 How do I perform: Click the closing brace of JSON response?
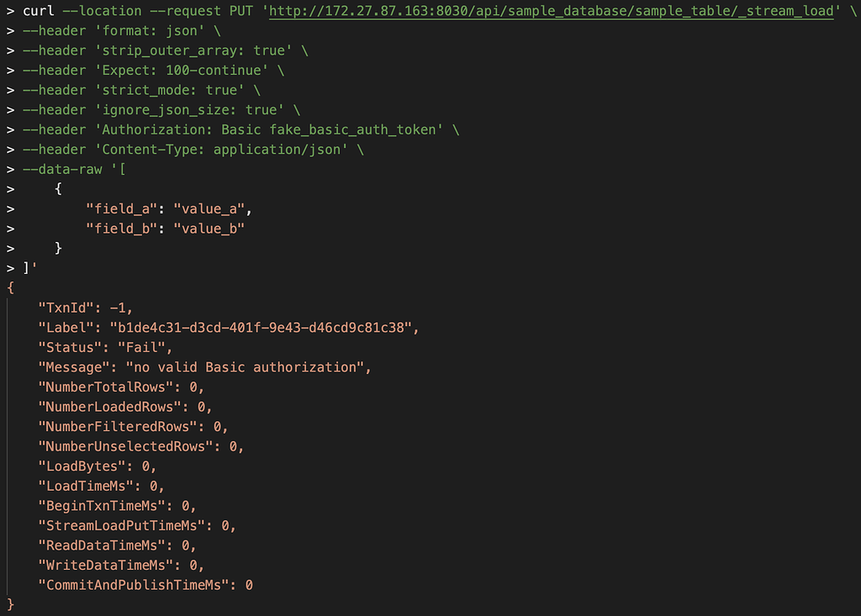tap(10, 604)
